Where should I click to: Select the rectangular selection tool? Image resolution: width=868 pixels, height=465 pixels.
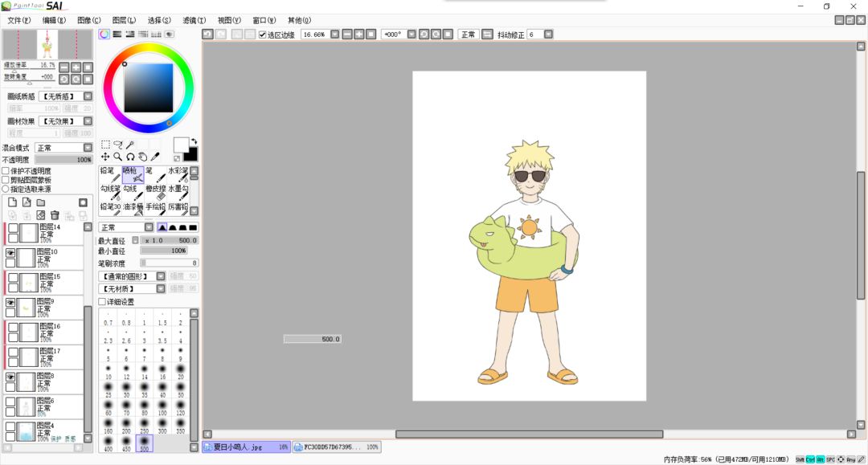[x=105, y=145]
